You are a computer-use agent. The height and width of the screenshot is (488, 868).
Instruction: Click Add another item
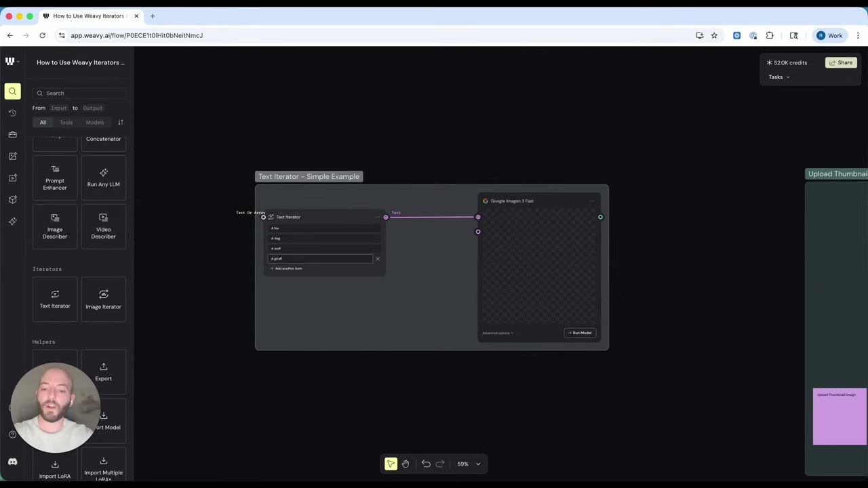tap(286, 268)
